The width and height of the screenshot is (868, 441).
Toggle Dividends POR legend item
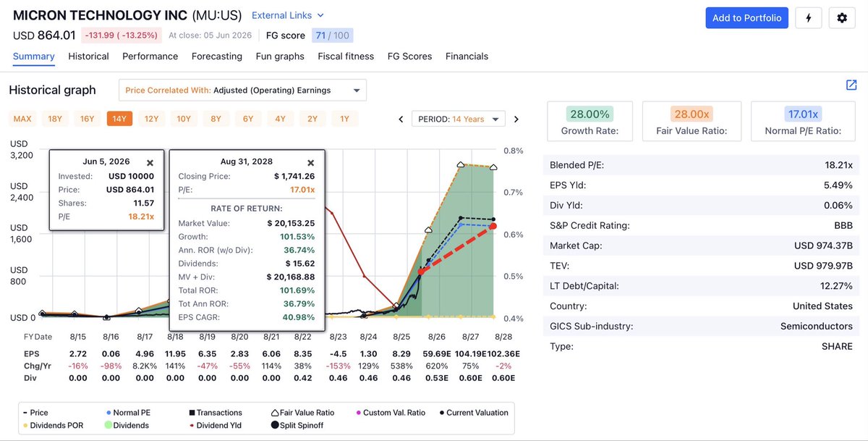(x=53, y=425)
